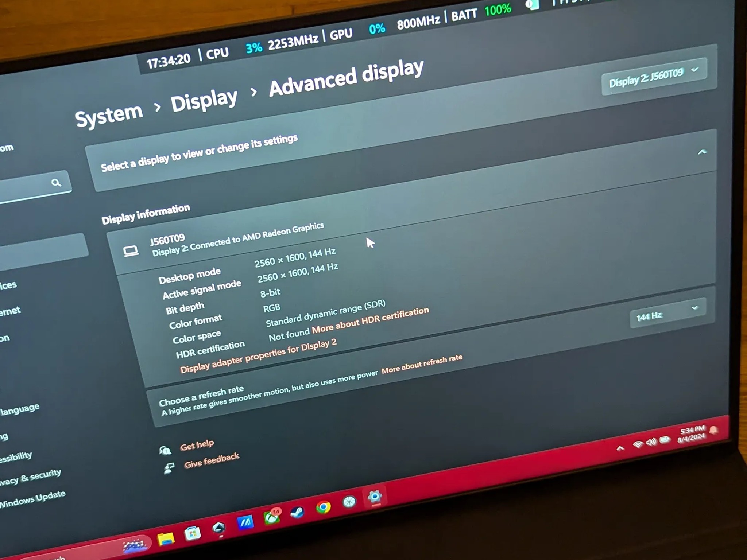
Task: Click the Select a display to view text
Action: (x=199, y=153)
